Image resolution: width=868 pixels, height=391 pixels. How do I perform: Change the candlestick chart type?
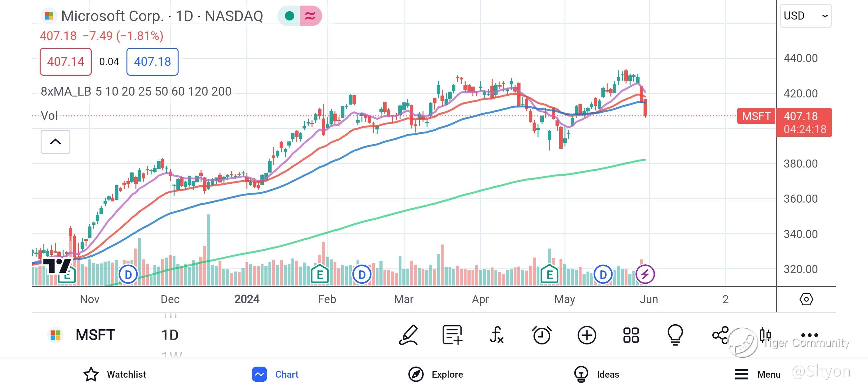coord(765,335)
